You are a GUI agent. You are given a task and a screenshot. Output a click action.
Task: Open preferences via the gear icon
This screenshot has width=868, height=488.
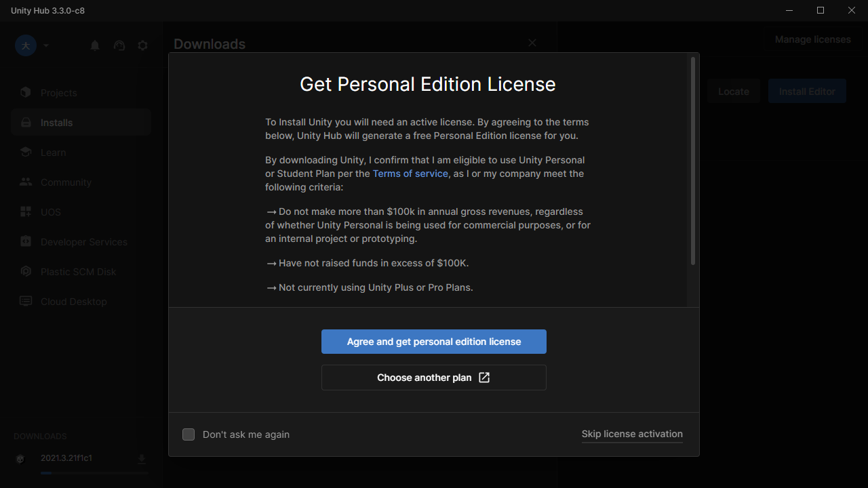tap(142, 45)
